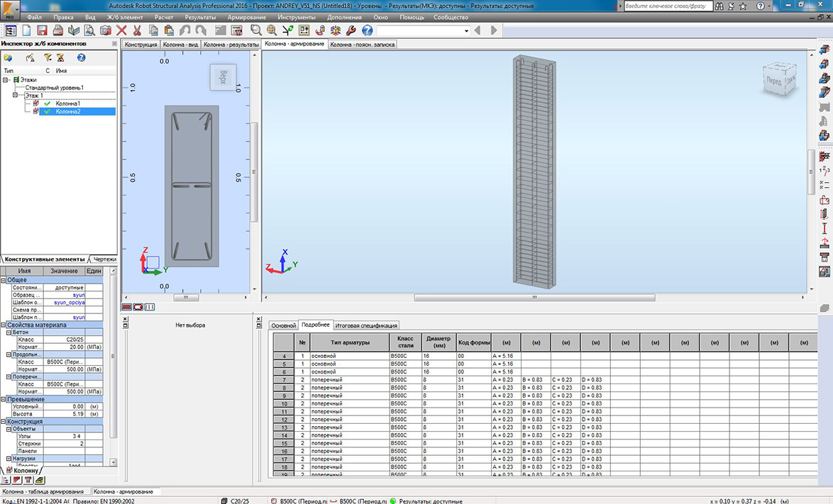833x504 pixels.
Task: Click the Undo arrow icon
Action: tap(185, 30)
